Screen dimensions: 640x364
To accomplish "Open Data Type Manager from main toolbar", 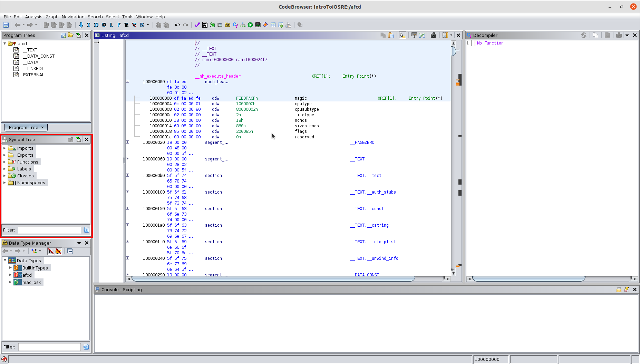I will 227,25.
